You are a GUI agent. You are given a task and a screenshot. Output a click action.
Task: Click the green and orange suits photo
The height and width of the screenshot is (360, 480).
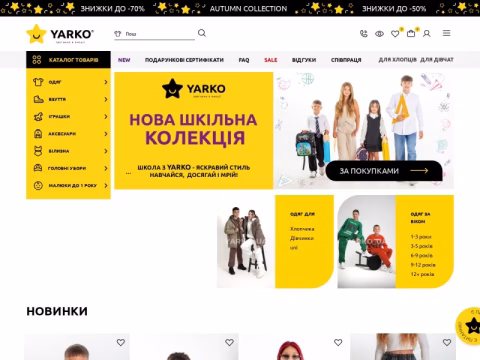coord(366,242)
